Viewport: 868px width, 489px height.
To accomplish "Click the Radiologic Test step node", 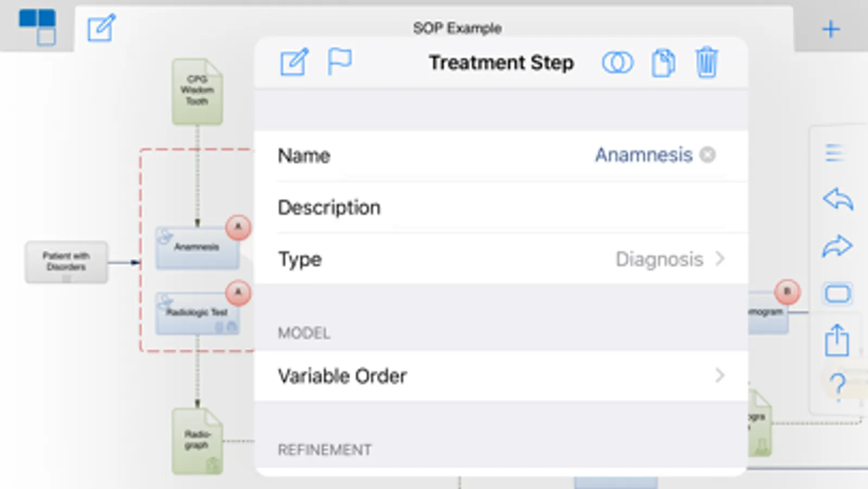I will pyautogui.click(x=197, y=313).
